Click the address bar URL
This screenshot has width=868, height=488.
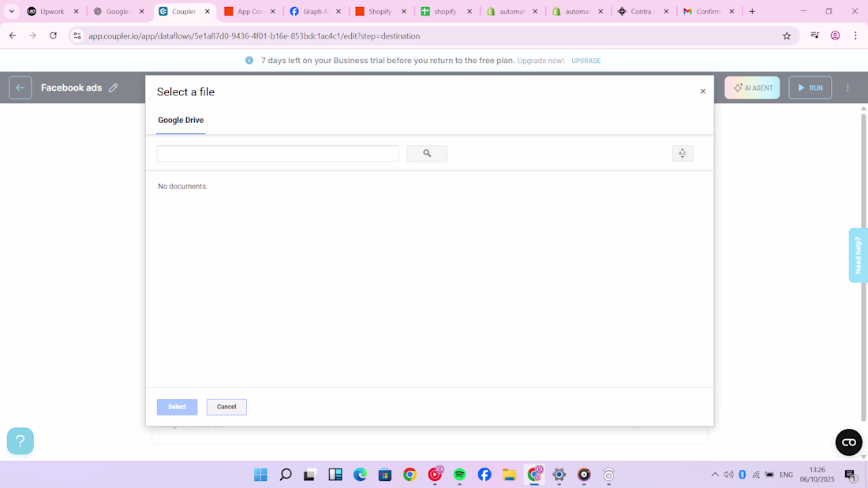point(254,36)
